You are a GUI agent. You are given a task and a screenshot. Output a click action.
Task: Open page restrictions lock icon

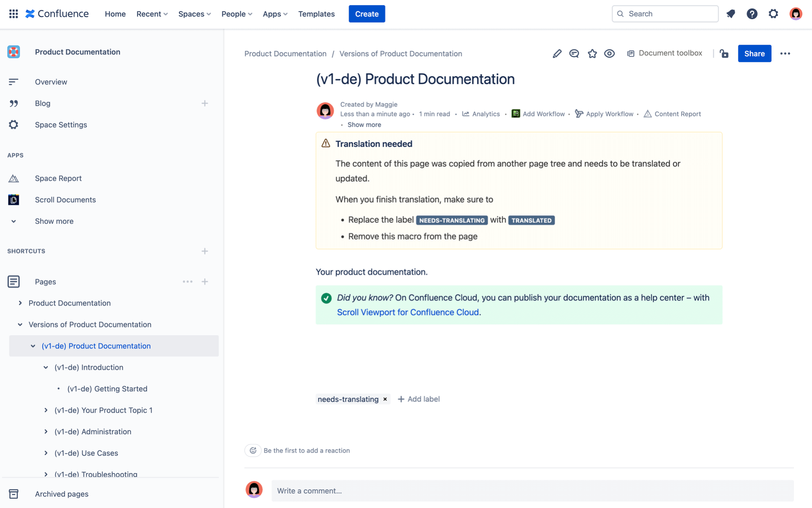pyautogui.click(x=724, y=54)
